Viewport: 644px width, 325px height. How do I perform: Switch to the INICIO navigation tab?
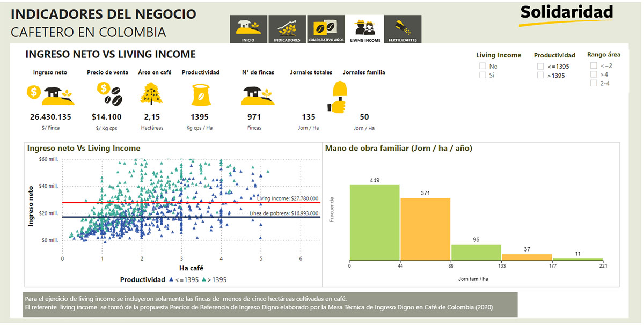(x=248, y=27)
